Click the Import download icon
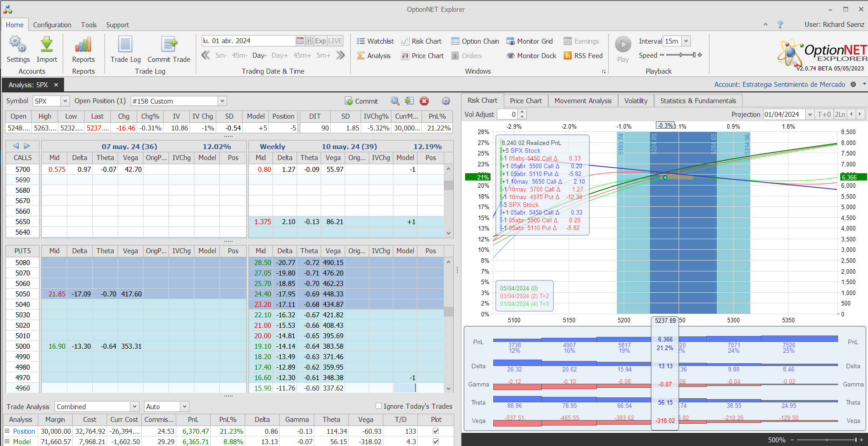Viewport: 868px width, 446px height. click(47, 45)
